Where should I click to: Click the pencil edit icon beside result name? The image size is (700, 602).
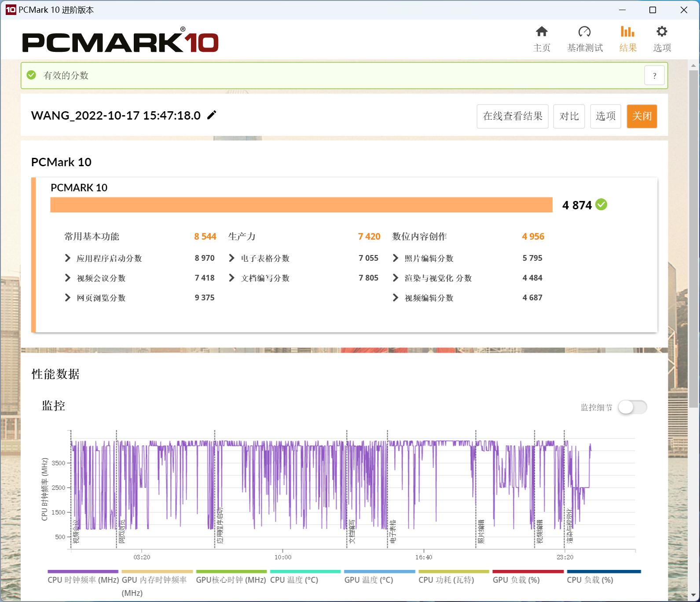pos(212,115)
